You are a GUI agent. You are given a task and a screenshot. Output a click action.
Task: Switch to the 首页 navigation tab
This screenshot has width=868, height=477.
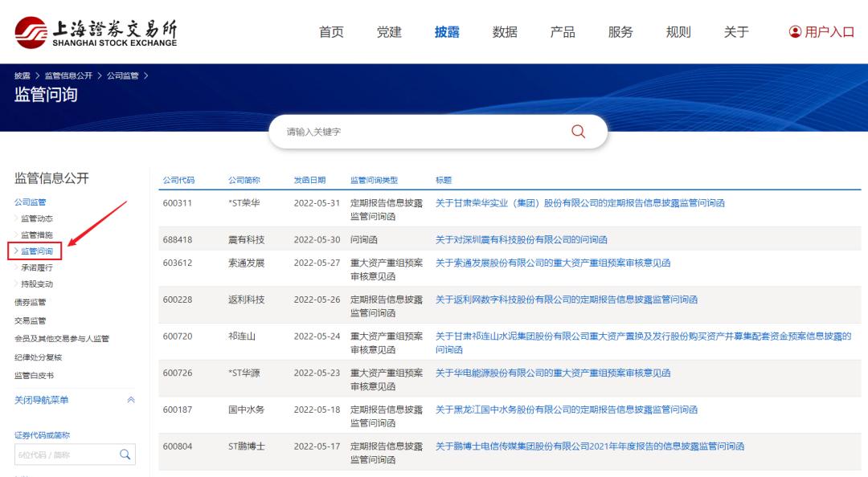(331, 32)
